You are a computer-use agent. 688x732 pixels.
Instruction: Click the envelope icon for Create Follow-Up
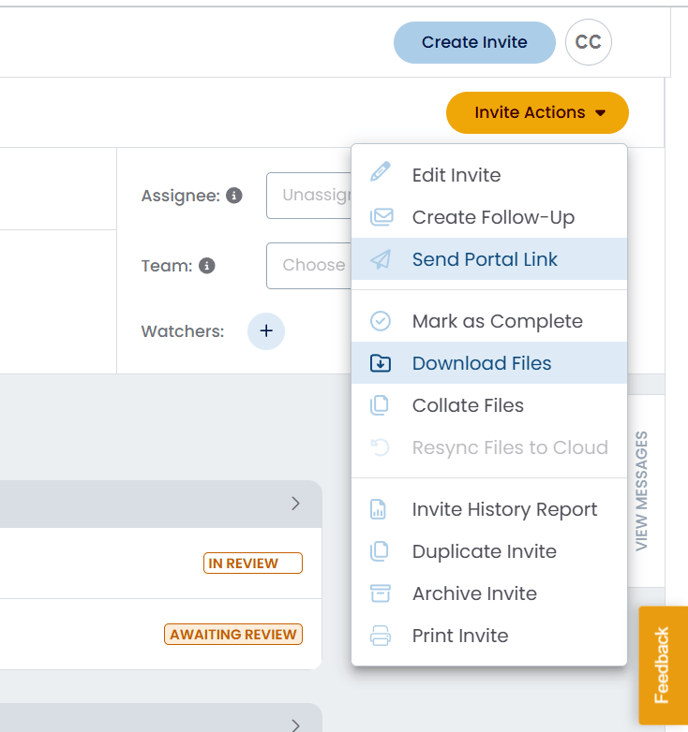(381, 217)
